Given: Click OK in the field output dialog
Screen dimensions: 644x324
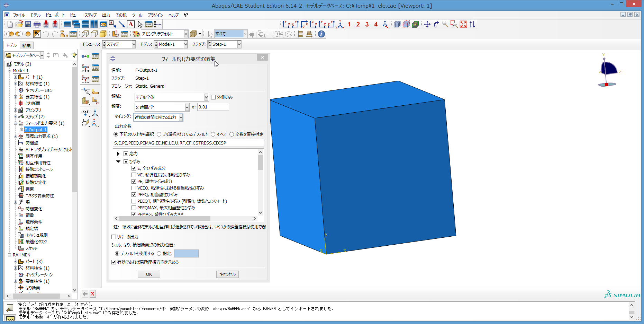Looking at the screenshot, I should coord(149,274).
